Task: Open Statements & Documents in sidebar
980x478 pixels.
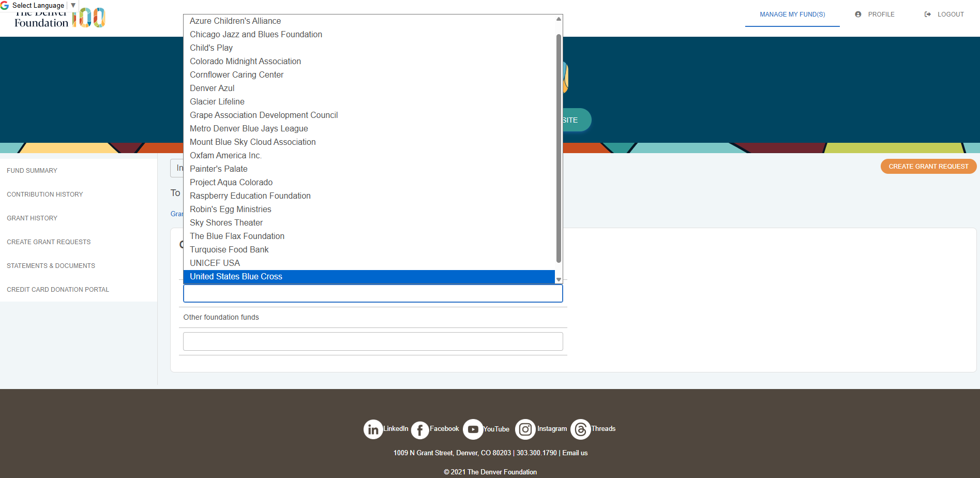Action: click(x=51, y=266)
